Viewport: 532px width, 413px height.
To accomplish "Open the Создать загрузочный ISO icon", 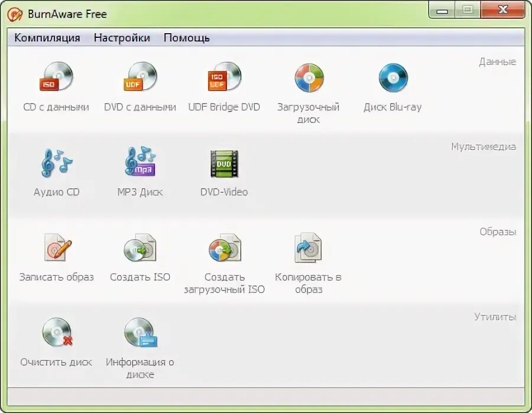I will point(225,247).
